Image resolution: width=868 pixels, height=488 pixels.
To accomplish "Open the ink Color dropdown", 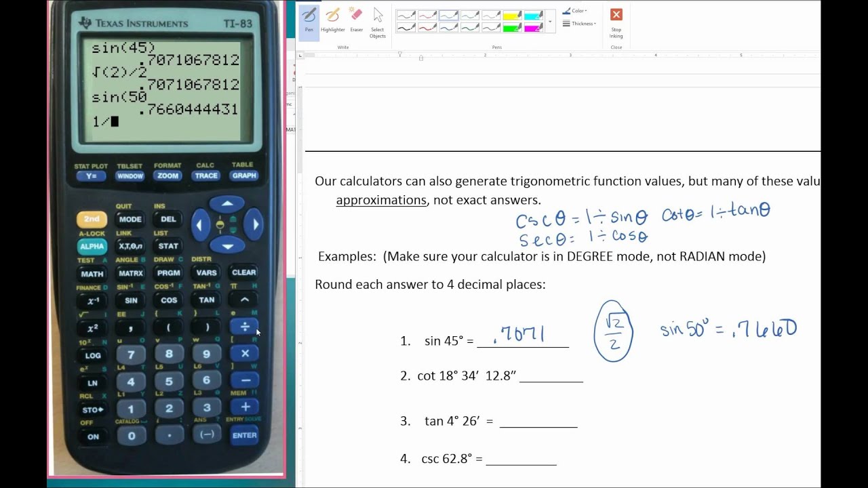I will click(574, 11).
